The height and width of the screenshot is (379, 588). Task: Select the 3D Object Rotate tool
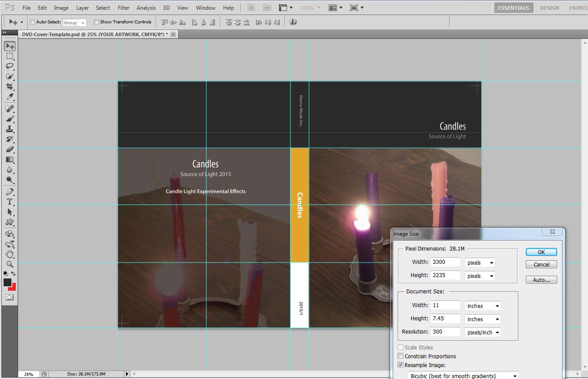click(10, 234)
